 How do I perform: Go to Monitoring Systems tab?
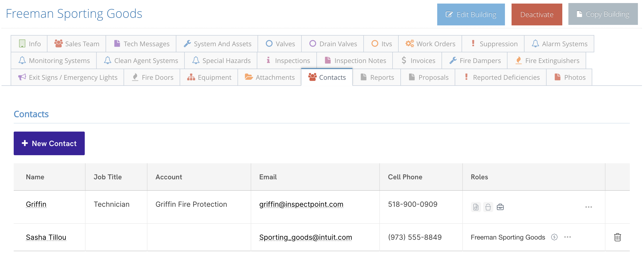click(54, 60)
